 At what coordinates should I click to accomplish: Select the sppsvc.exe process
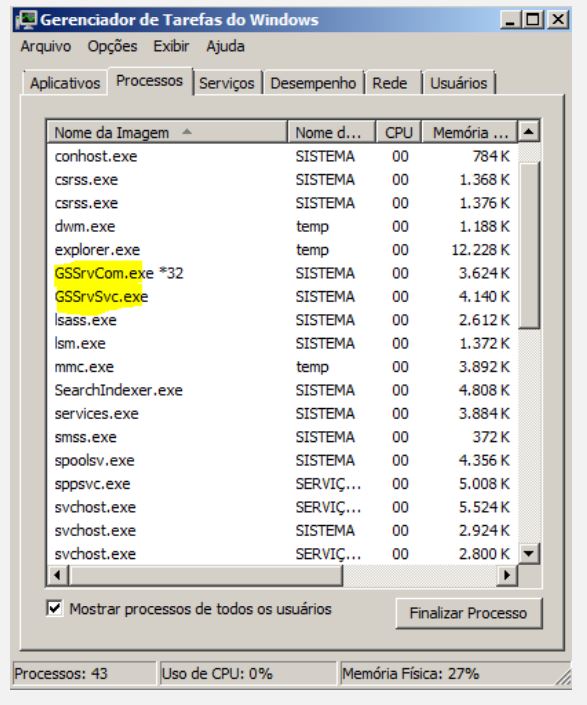[x=282, y=484]
